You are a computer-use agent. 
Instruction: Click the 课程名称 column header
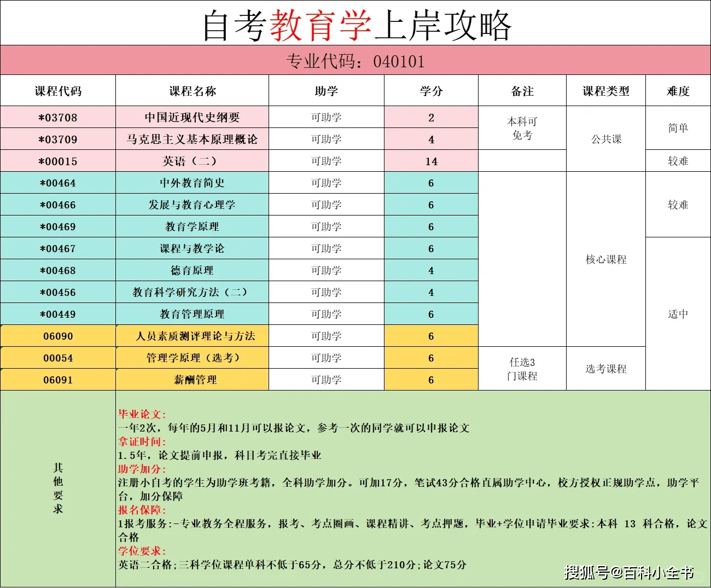tap(193, 91)
